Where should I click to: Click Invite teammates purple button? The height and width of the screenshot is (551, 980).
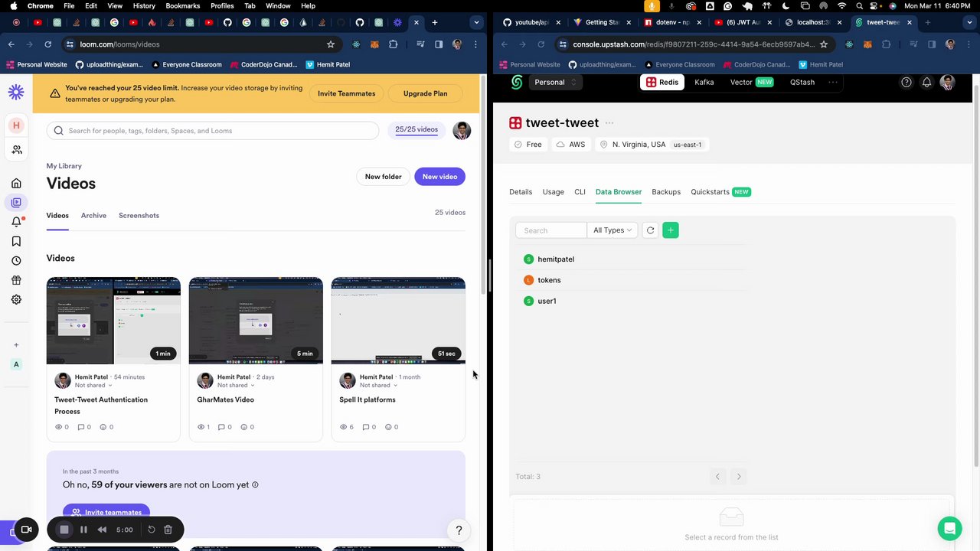[x=106, y=512]
